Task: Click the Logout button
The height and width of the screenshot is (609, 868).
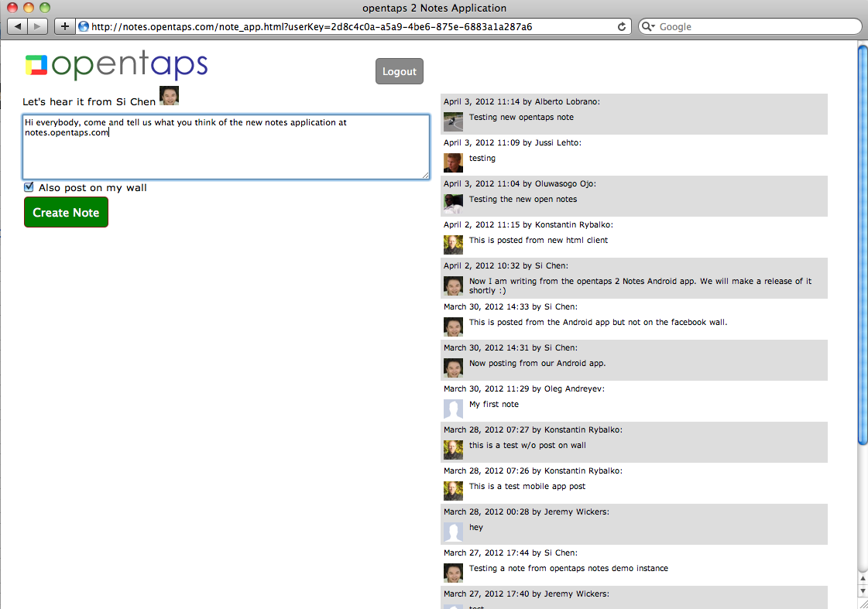Action: click(x=399, y=71)
